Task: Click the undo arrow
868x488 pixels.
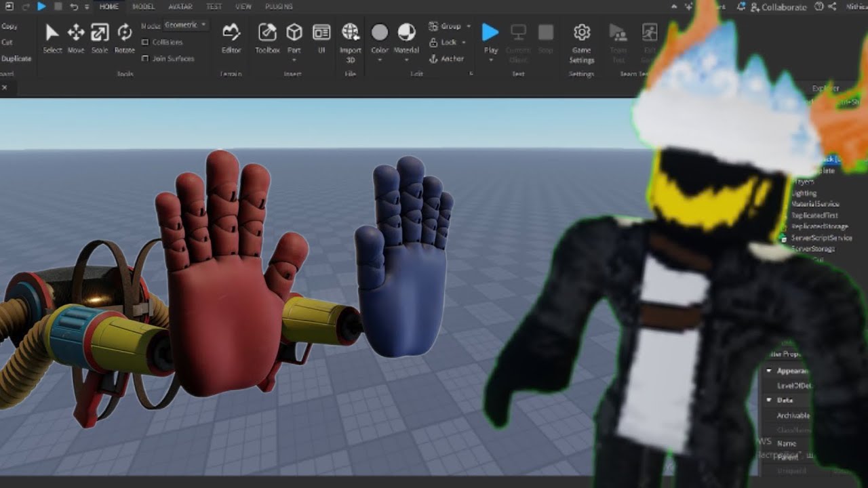Action: point(73,6)
